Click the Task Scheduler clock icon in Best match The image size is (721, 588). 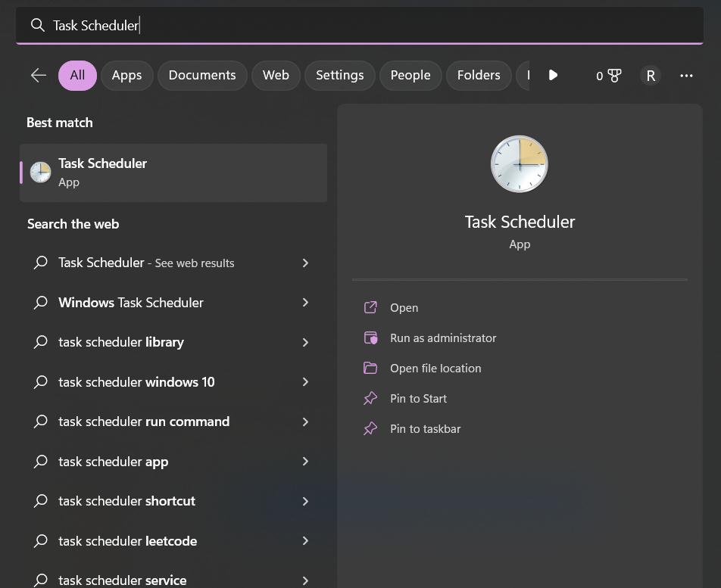40,173
